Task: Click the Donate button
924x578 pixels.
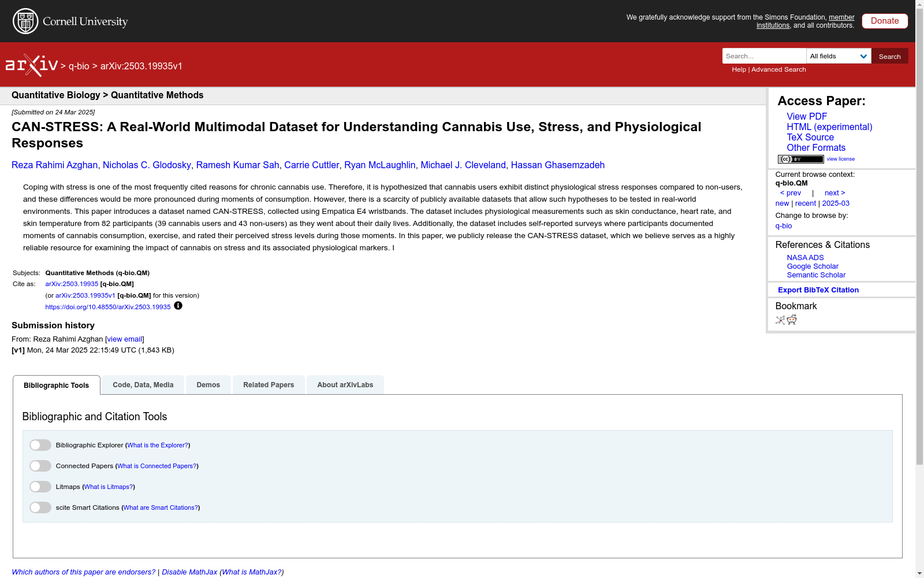Action: tap(885, 21)
